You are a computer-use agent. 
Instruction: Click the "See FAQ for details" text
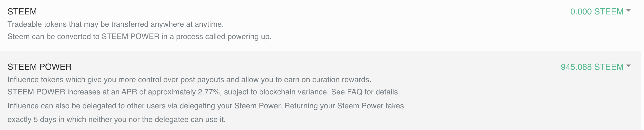point(365,92)
